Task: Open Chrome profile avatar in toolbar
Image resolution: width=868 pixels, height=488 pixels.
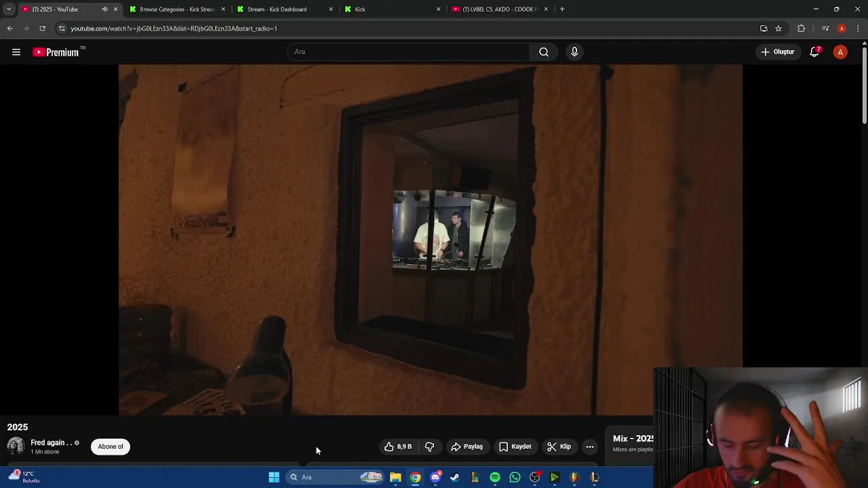Action: click(x=842, y=28)
